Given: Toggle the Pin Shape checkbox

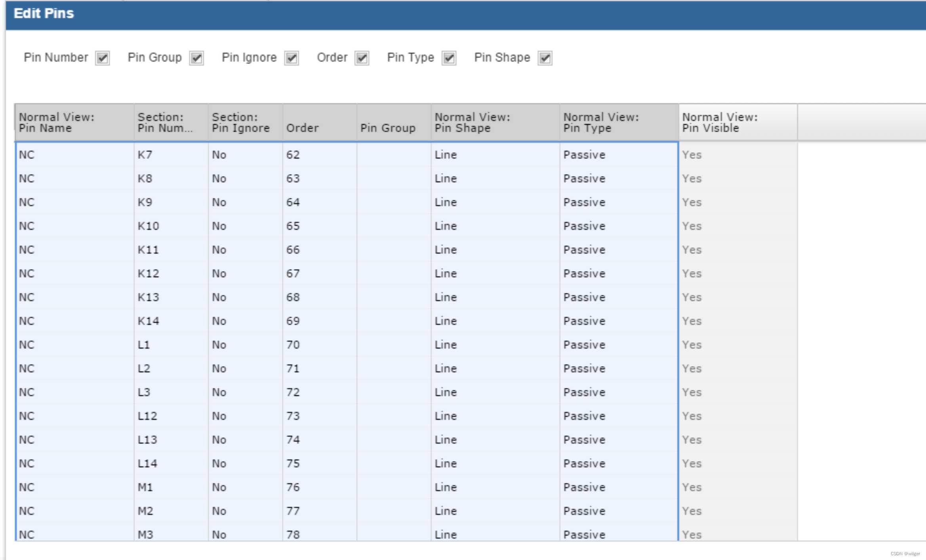Looking at the screenshot, I should pyautogui.click(x=545, y=58).
